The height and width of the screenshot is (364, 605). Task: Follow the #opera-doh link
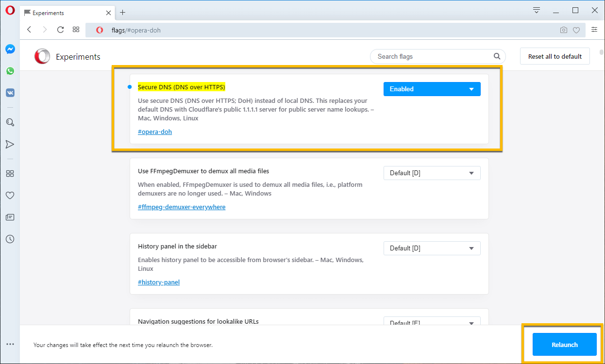click(x=154, y=132)
